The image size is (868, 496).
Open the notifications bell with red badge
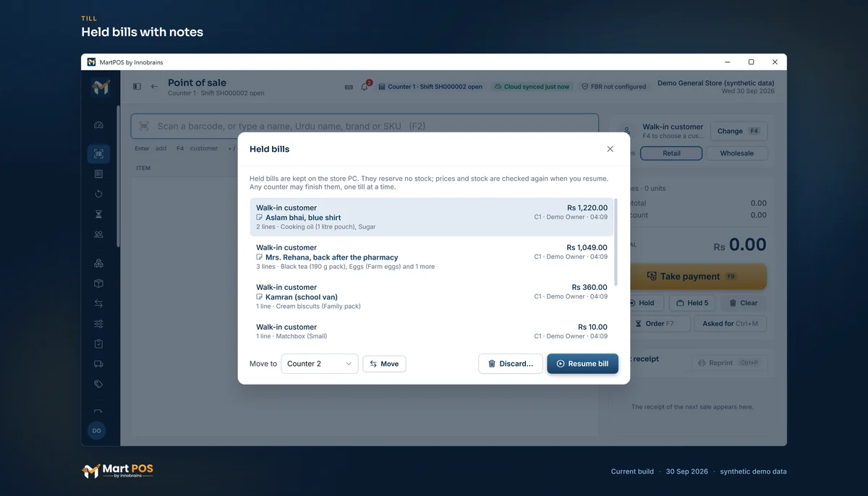coord(365,86)
